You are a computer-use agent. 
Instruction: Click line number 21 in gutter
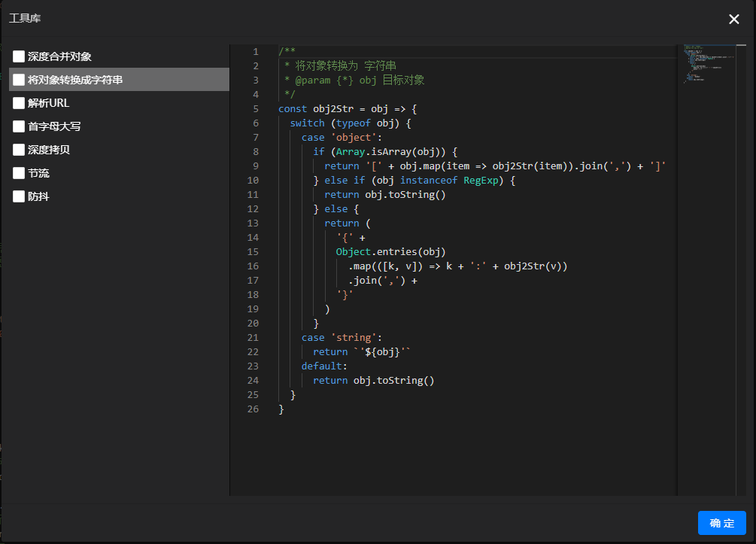pos(253,338)
